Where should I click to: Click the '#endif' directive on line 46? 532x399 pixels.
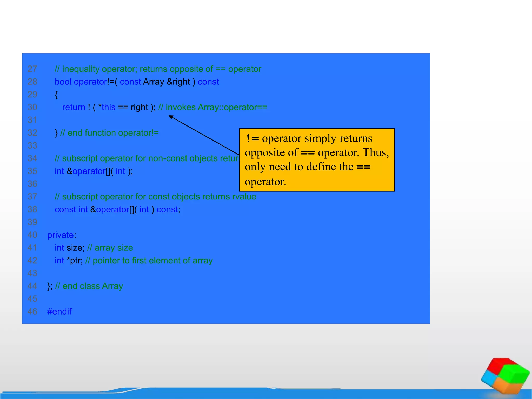[x=59, y=312]
